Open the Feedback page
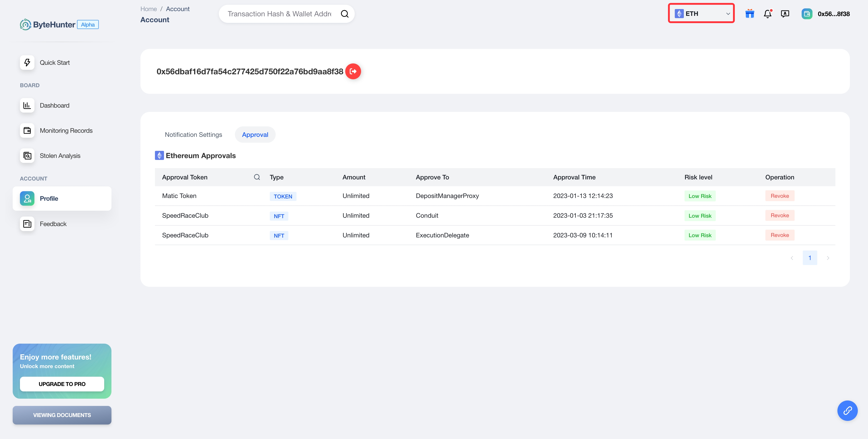The height and width of the screenshot is (439, 868). pyautogui.click(x=53, y=224)
